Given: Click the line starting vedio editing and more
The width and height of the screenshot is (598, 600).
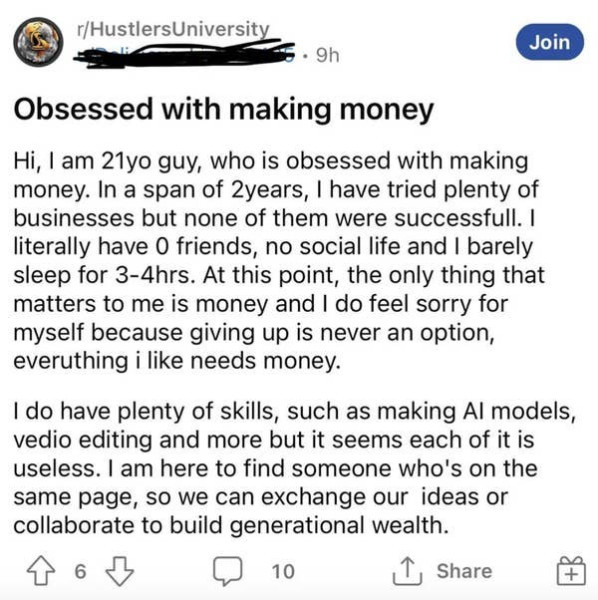Looking at the screenshot, I should tap(274, 440).
